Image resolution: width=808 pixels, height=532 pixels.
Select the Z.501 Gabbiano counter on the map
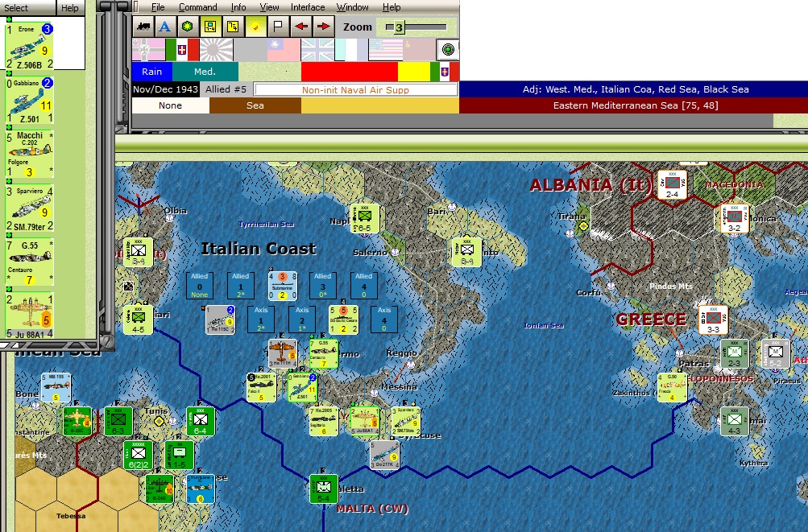pos(302,387)
